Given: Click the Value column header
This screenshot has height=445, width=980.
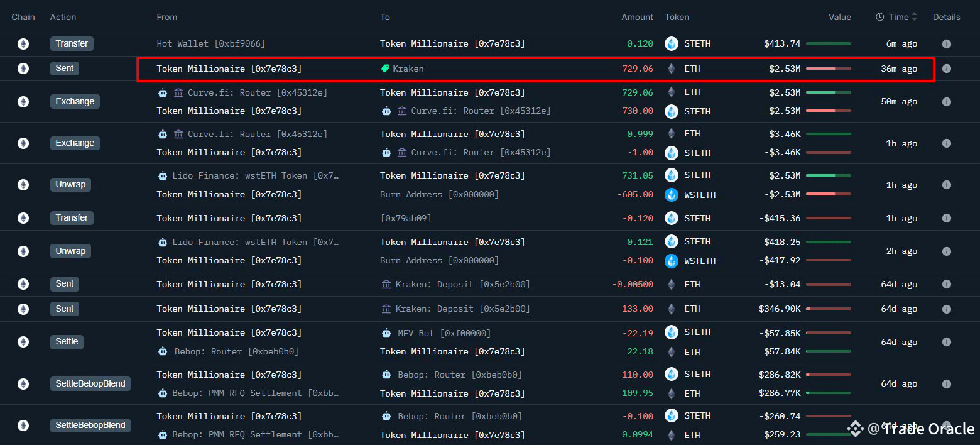Looking at the screenshot, I should 840,18.
